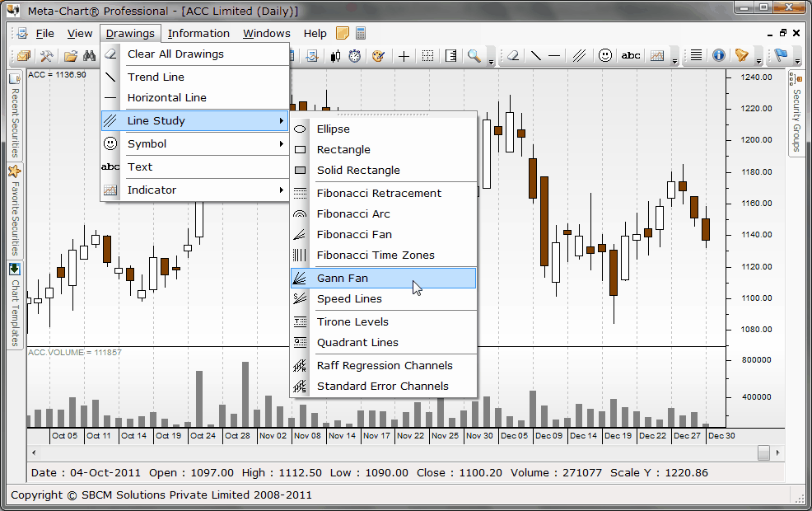Select the smiley symbol tool in toolbar
This screenshot has height=511, width=812.
[x=605, y=56]
